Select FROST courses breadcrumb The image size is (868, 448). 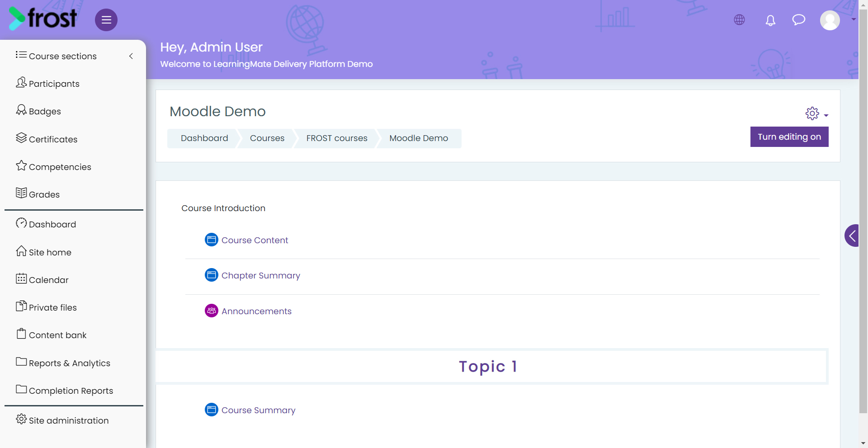tap(337, 138)
